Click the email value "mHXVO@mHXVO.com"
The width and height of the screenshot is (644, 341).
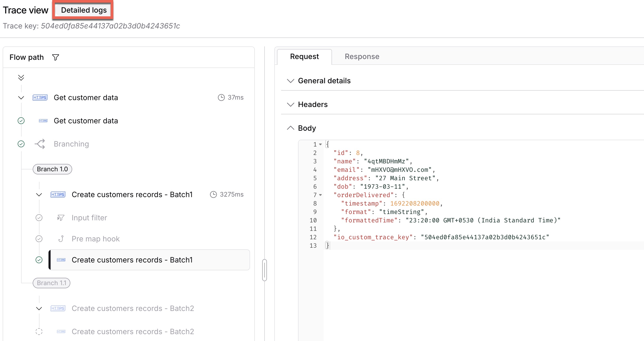tap(400, 170)
